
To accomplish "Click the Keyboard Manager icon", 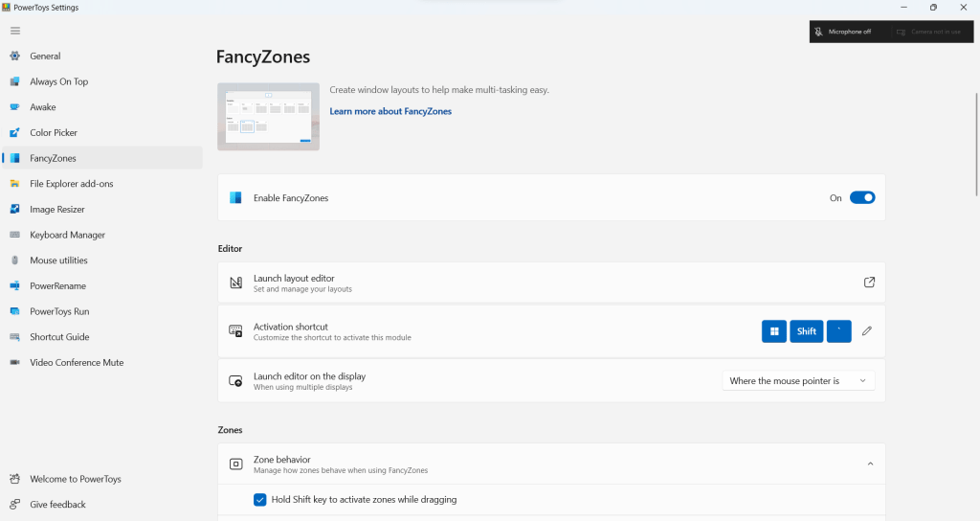I will pos(15,235).
